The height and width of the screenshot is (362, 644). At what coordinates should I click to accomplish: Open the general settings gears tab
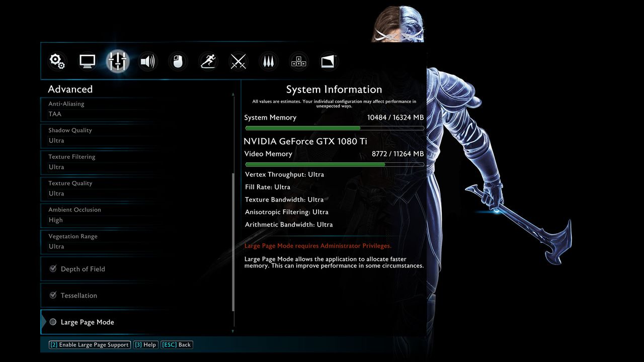click(57, 61)
